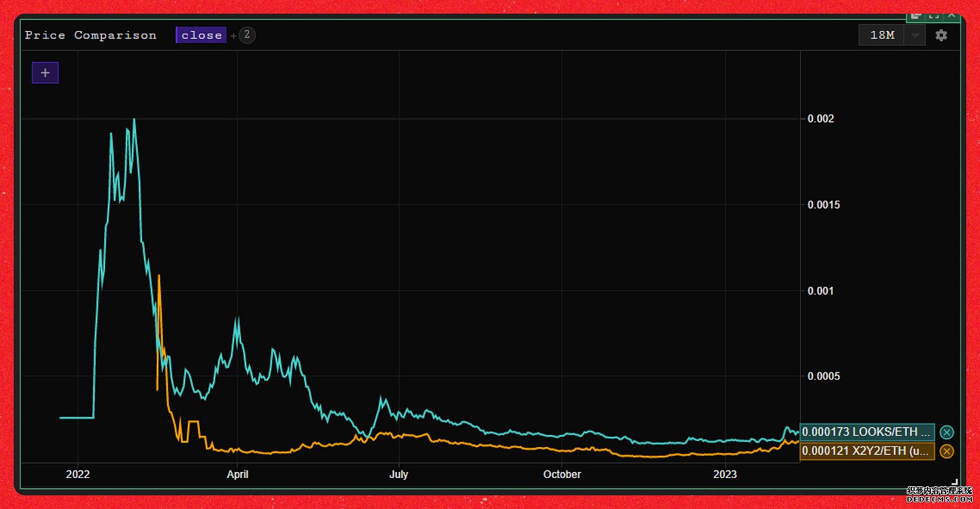This screenshot has width=980, height=509.
Task: Select the 'close' metric tag
Action: tap(201, 35)
